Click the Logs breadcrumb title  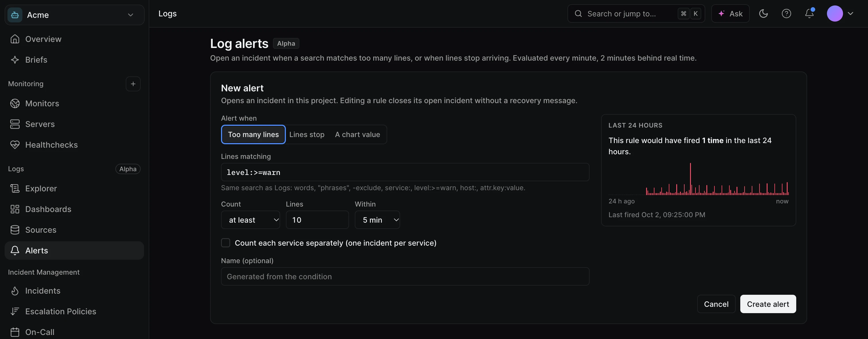coord(167,14)
